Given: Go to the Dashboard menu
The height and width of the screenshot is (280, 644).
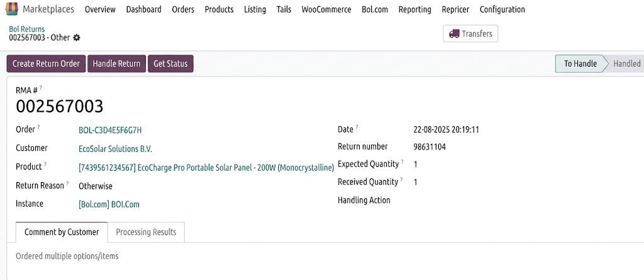Looking at the screenshot, I should click(x=144, y=9).
